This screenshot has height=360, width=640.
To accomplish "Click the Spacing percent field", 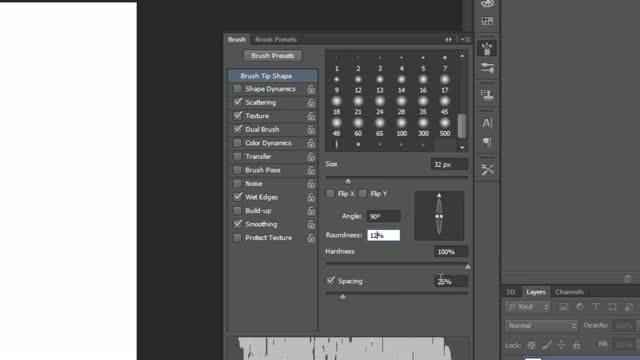I will click(451, 281).
